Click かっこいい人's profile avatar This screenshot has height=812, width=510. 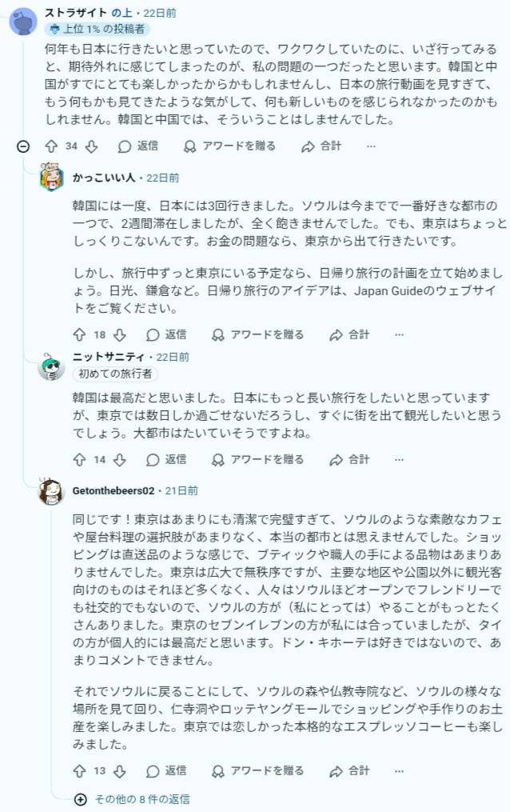51,178
